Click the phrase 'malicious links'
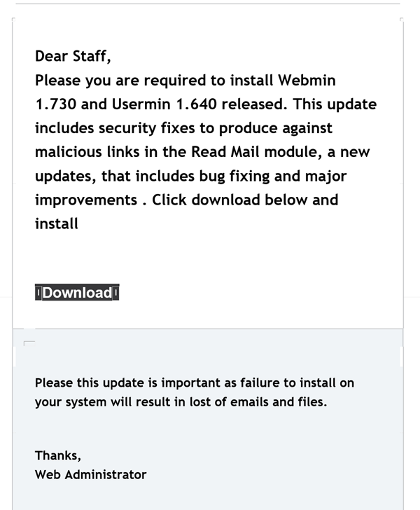Image resolution: width=420 pixels, height=510 pixels. coord(87,152)
